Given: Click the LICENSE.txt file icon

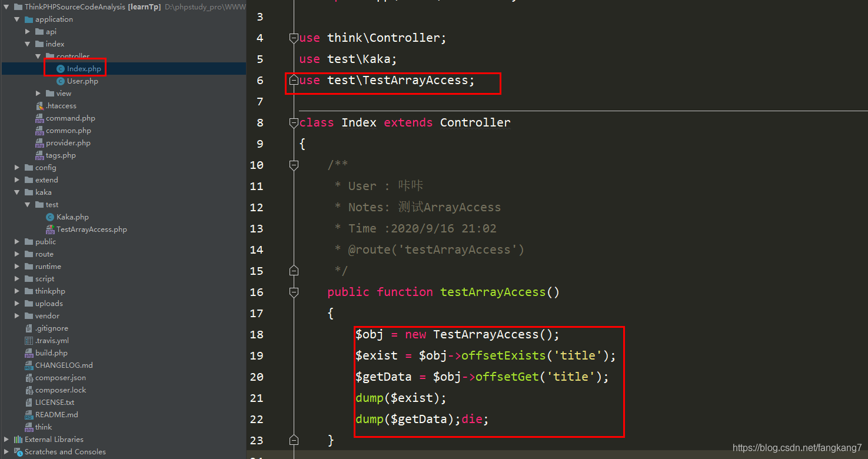Looking at the screenshot, I should (x=29, y=403).
